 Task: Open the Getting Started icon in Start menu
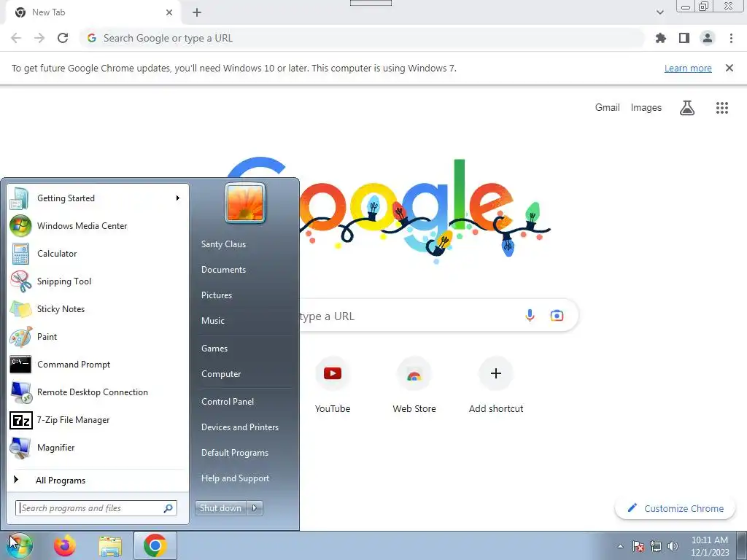coord(20,198)
